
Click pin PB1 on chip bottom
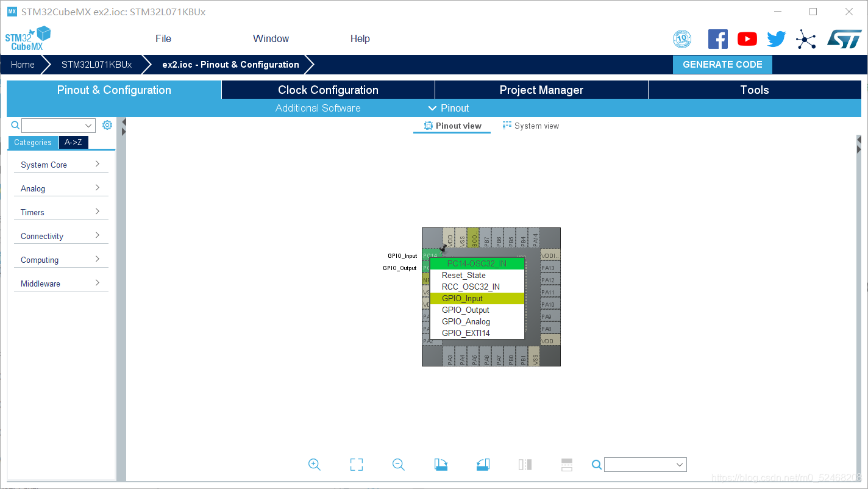523,356
